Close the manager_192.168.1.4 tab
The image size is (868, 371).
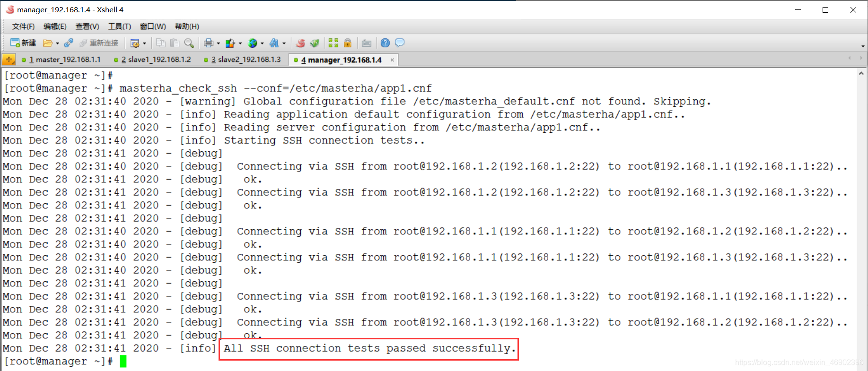pos(392,60)
